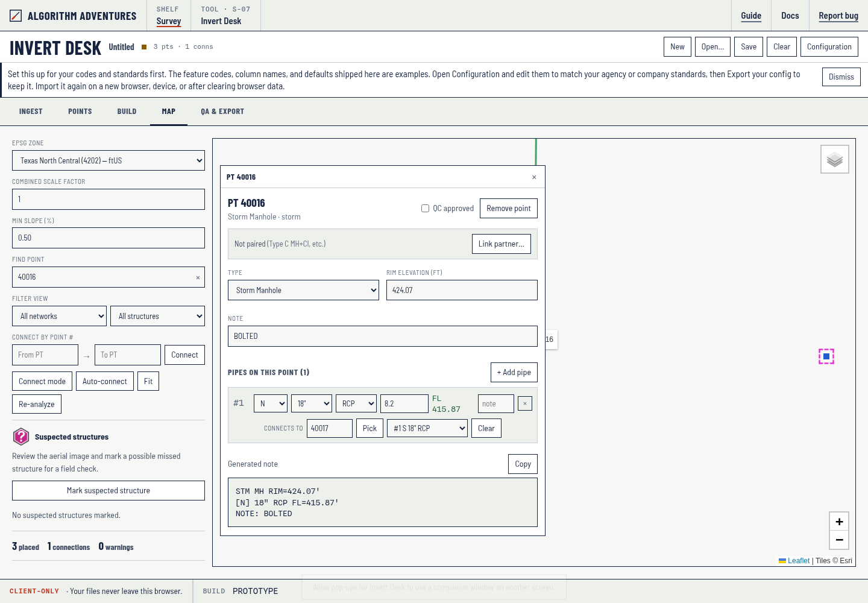
Task: Copy the generated note
Action: pyautogui.click(x=523, y=464)
